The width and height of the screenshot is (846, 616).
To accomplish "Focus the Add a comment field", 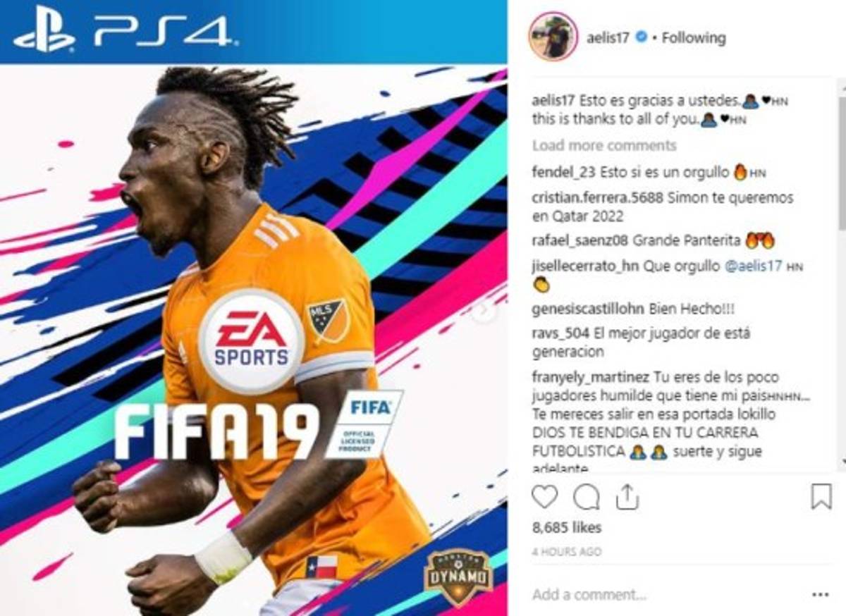I will click(663, 594).
